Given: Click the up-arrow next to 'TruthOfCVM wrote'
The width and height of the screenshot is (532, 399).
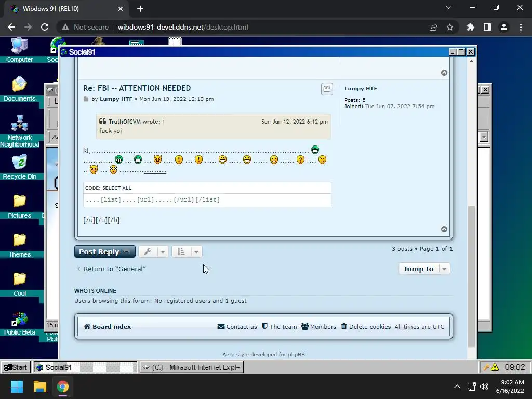Looking at the screenshot, I should pos(164,122).
